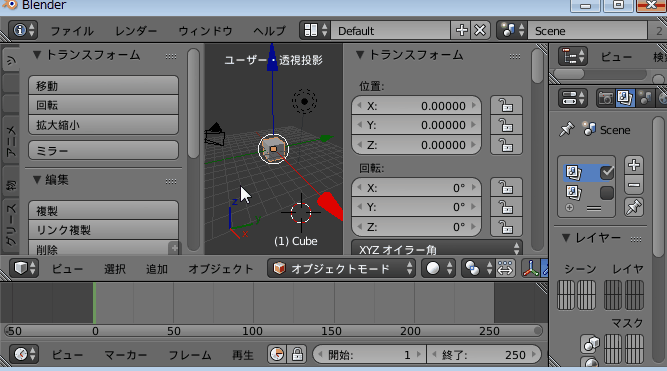Open the Info editor type selector
Image resolution: width=667 pixels, height=371 pixels.
[23, 30]
